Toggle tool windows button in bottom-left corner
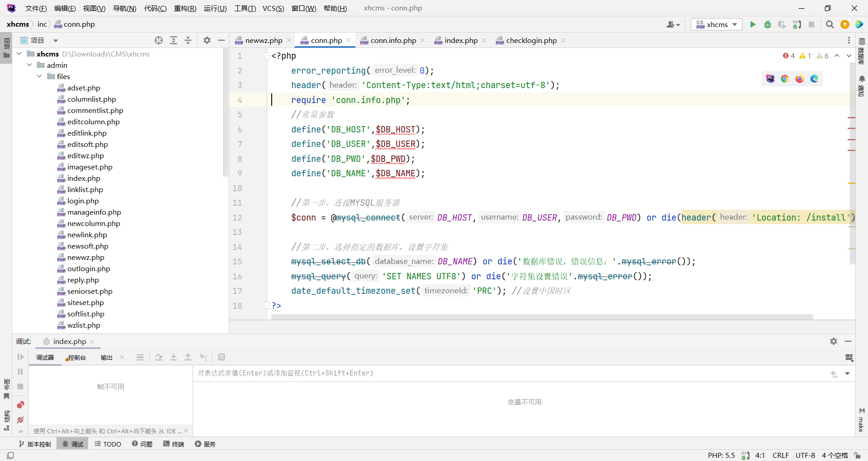Viewport: 868px width, 461px height. tap(10, 455)
